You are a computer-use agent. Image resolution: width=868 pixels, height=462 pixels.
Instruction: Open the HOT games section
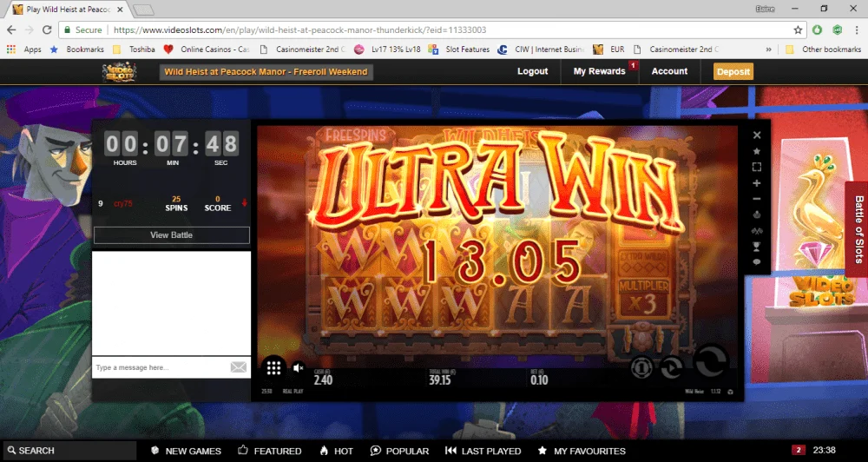(x=336, y=451)
